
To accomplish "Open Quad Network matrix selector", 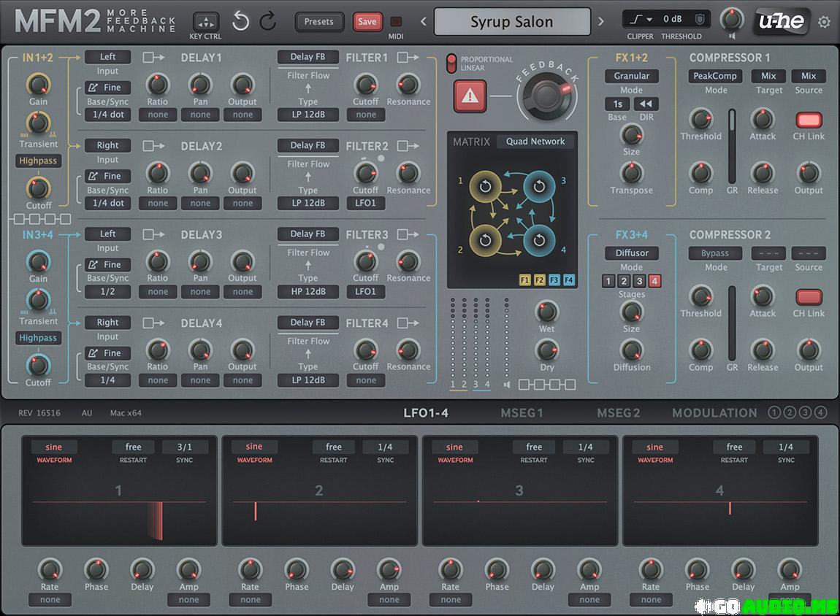I will tap(535, 142).
